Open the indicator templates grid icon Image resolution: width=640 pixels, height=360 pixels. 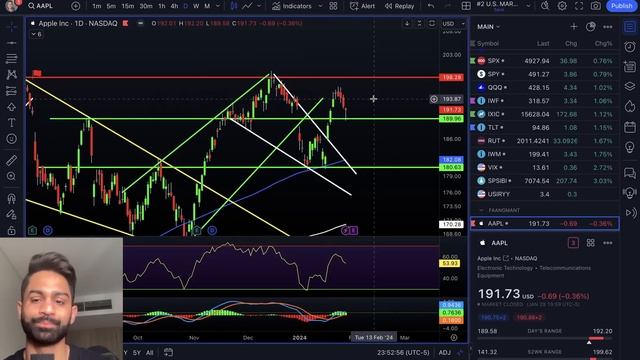coord(333,6)
